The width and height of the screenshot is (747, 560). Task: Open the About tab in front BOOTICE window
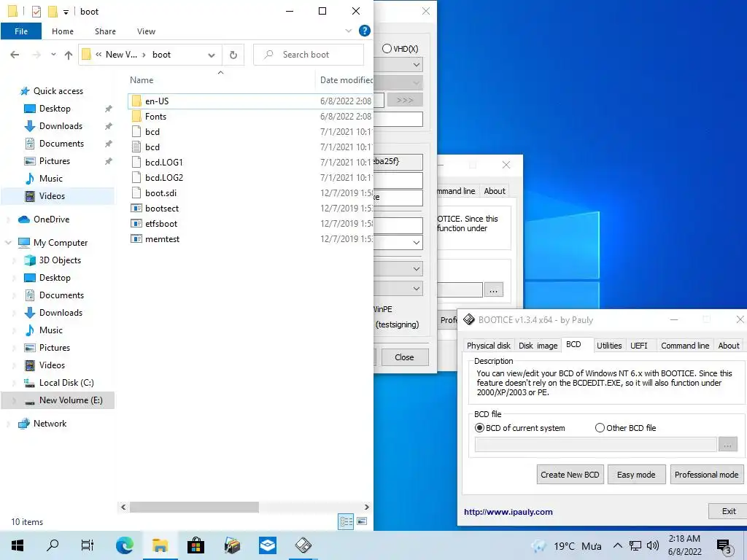click(x=729, y=345)
